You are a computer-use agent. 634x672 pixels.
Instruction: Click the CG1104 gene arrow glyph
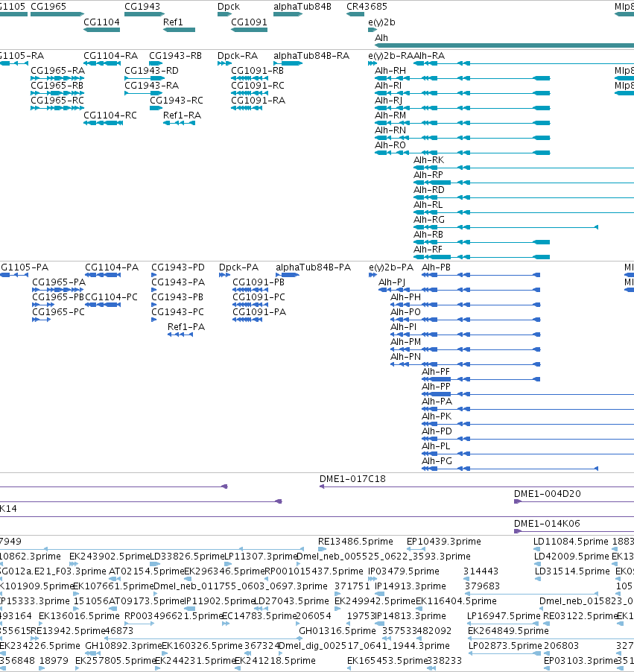[101, 30]
